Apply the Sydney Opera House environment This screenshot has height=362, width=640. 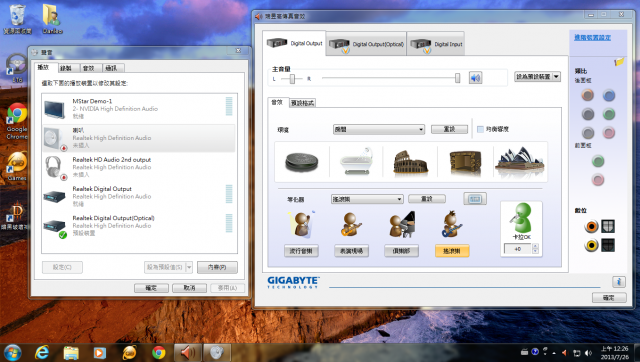point(520,160)
